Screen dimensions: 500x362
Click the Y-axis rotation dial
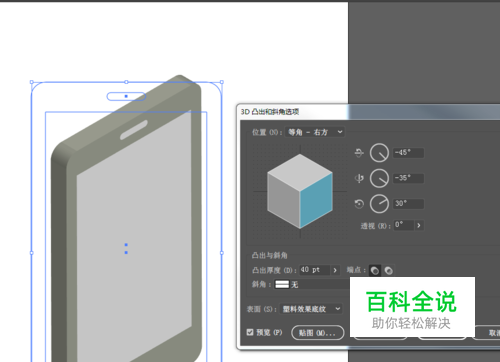pyautogui.click(x=379, y=178)
